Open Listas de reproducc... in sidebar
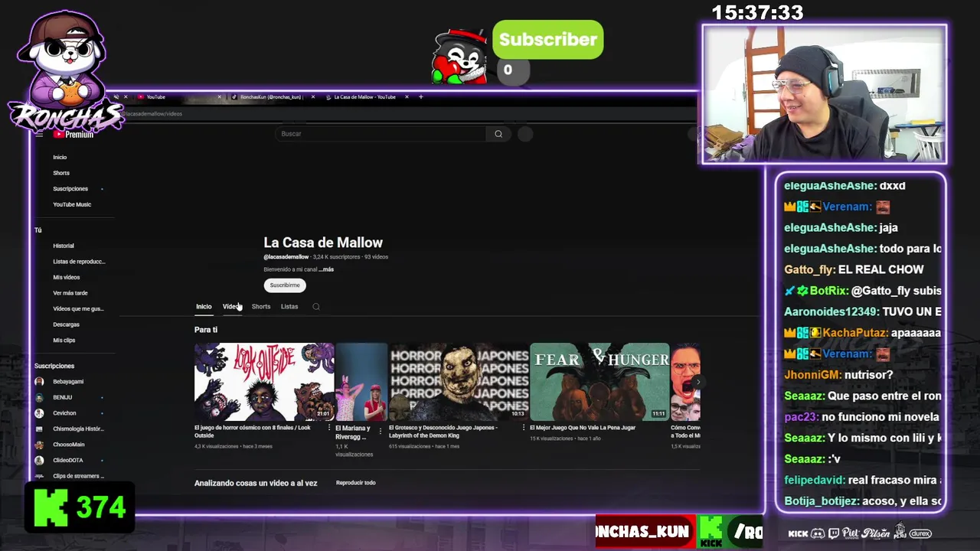 pyautogui.click(x=79, y=262)
